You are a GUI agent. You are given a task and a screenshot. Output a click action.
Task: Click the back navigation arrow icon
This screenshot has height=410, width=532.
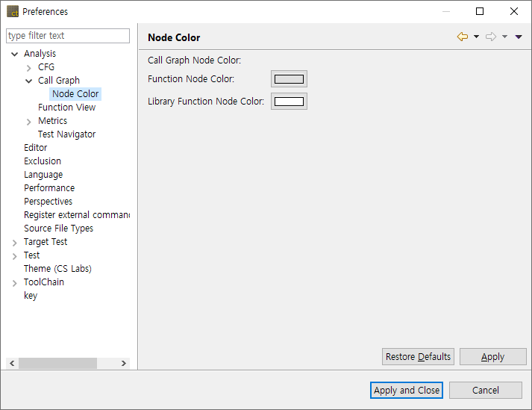(463, 37)
